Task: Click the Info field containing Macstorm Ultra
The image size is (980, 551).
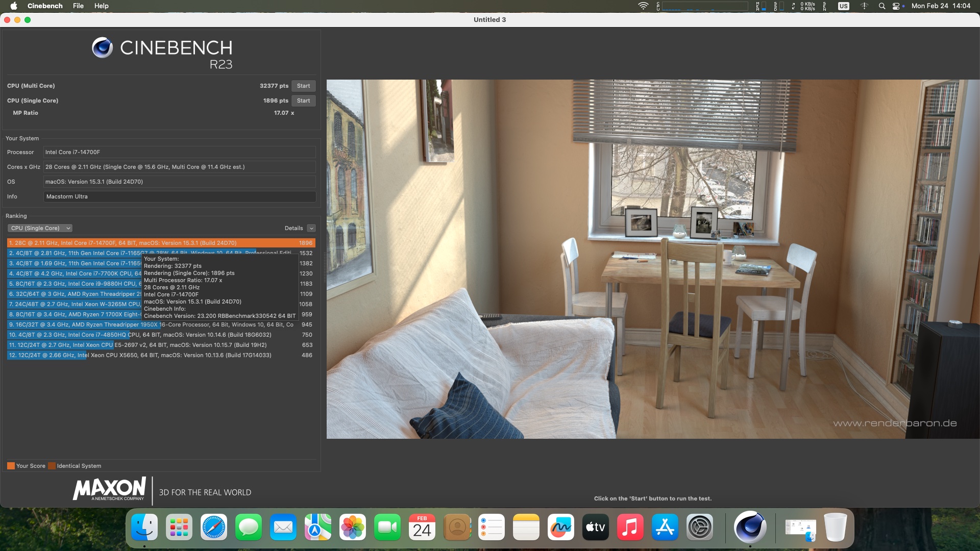Action: (179, 196)
